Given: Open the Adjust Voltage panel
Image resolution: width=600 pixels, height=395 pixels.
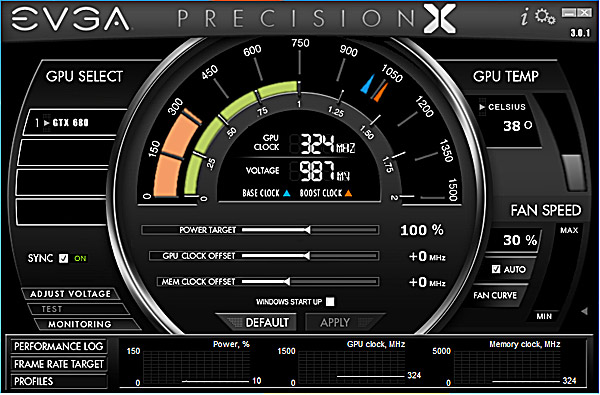Looking at the screenshot, I should point(70,294).
